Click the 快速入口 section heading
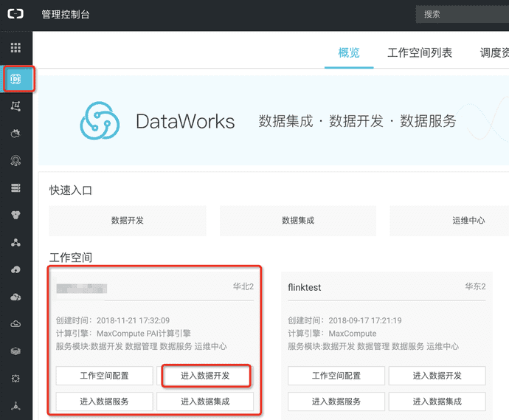Screen dimensions: 509x420 pos(71,190)
